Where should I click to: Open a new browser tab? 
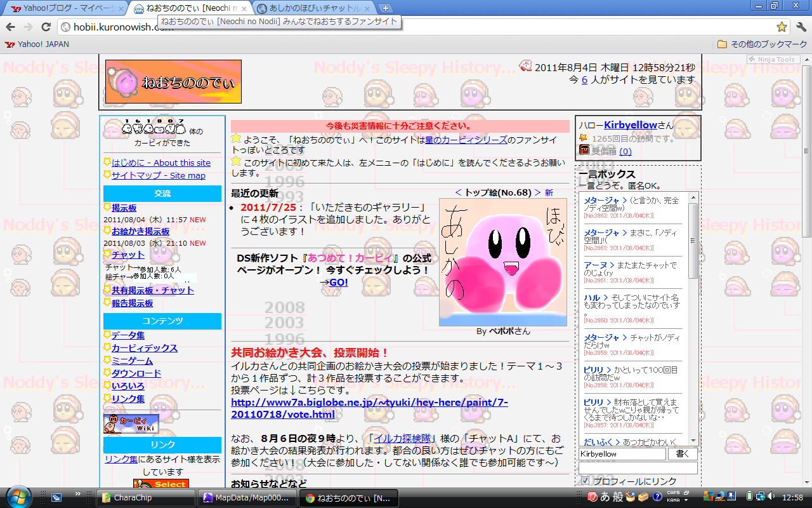[386, 8]
